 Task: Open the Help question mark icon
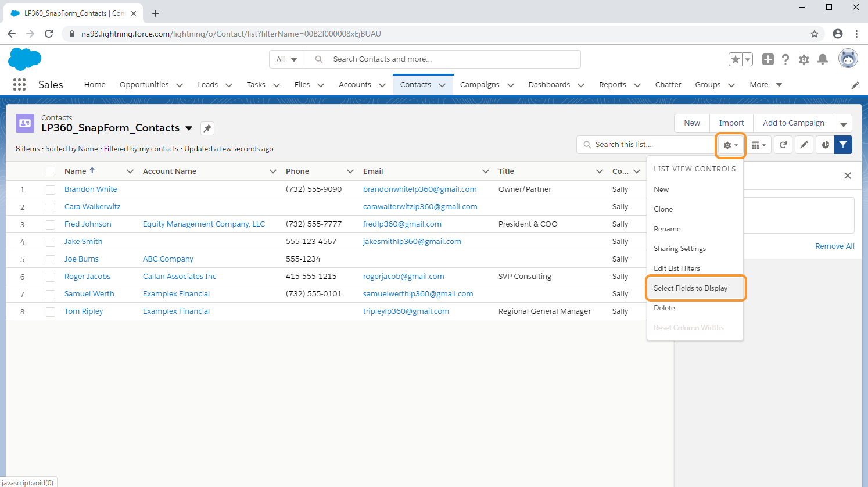click(785, 59)
